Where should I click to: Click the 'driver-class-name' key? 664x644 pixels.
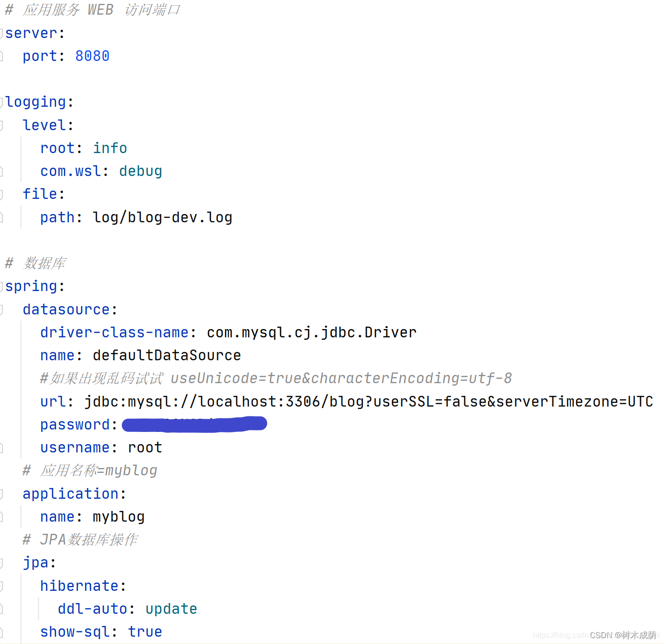click(114, 332)
